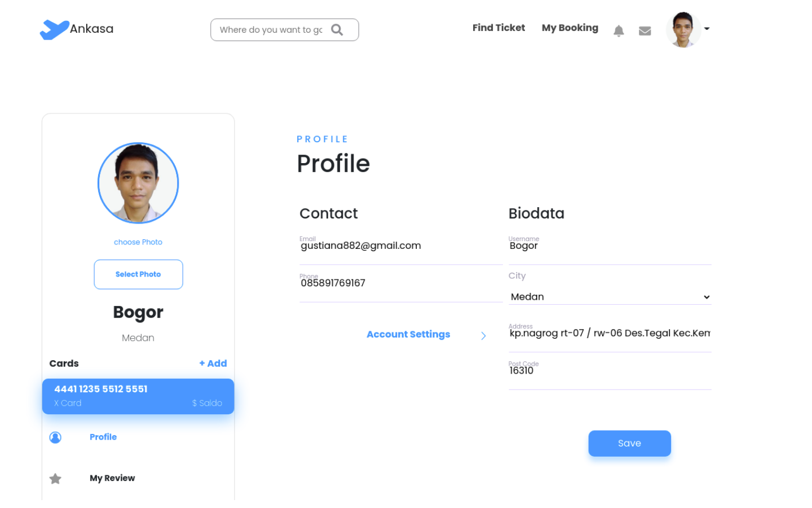Click the Account Settings chevron arrow
The width and height of the screenshot is (812, 508).
[483, 336]
